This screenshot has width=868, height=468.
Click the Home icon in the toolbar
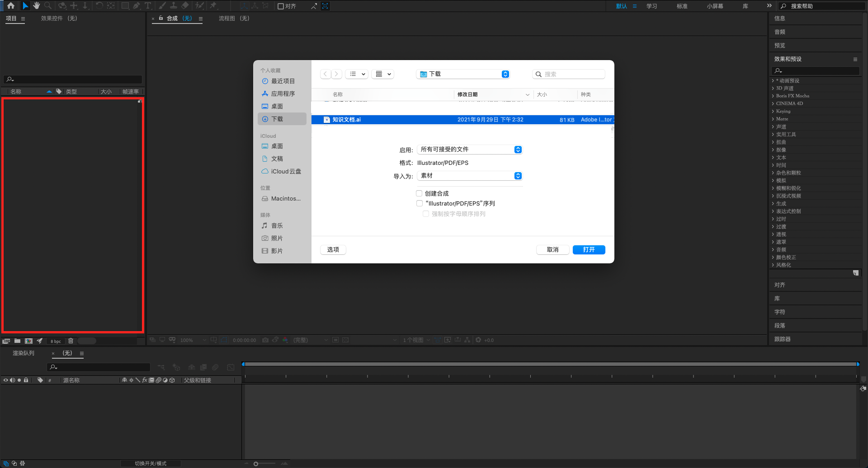11,6
